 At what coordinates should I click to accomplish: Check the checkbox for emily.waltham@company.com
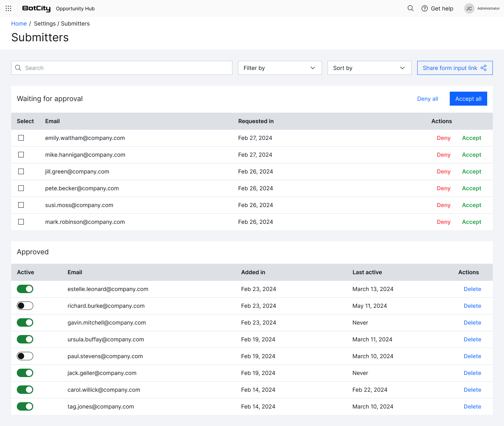tap(21, 138)
